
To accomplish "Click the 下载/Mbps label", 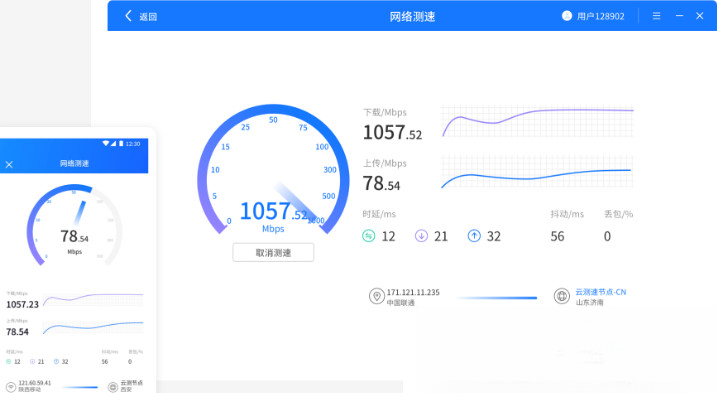I will pos(385,113).
